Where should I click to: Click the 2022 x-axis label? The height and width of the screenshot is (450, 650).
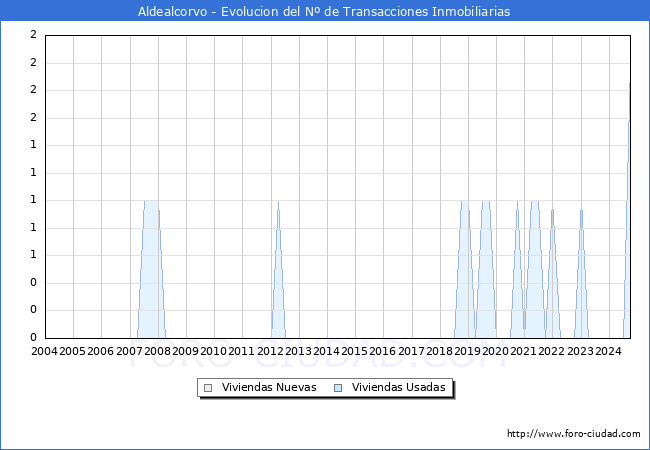tap(551, 351)
